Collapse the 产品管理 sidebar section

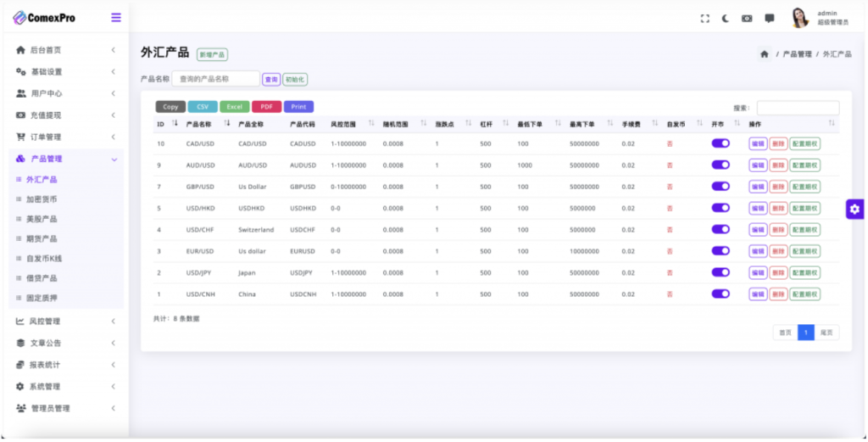click(66, 159)
